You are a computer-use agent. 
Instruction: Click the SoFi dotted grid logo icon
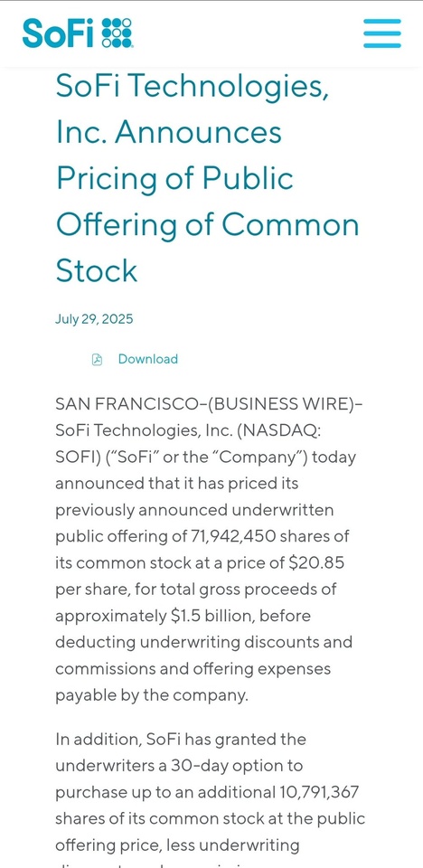(117, 33)
